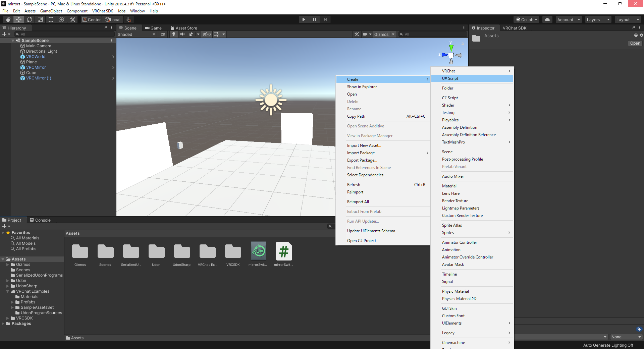Open Hierarchy create plus button
The image size is (644, 349).
point(6,34)
